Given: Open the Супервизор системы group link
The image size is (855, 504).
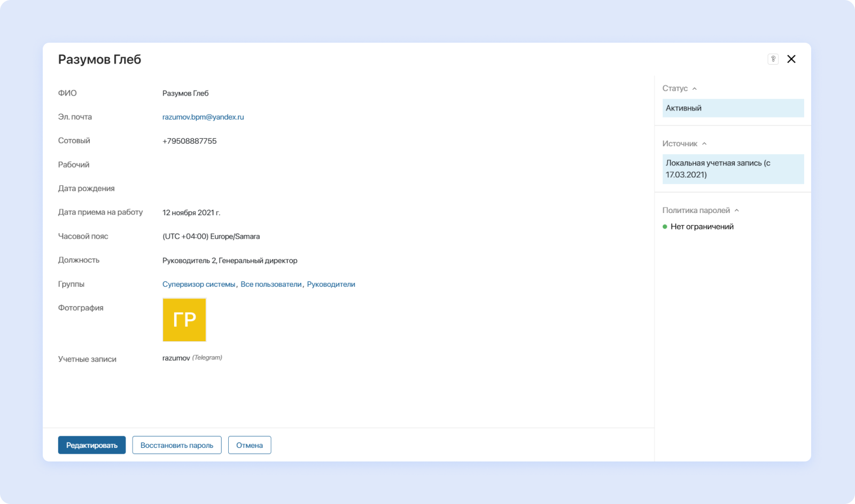Looking at the screenshot, I should coord(199,285).
